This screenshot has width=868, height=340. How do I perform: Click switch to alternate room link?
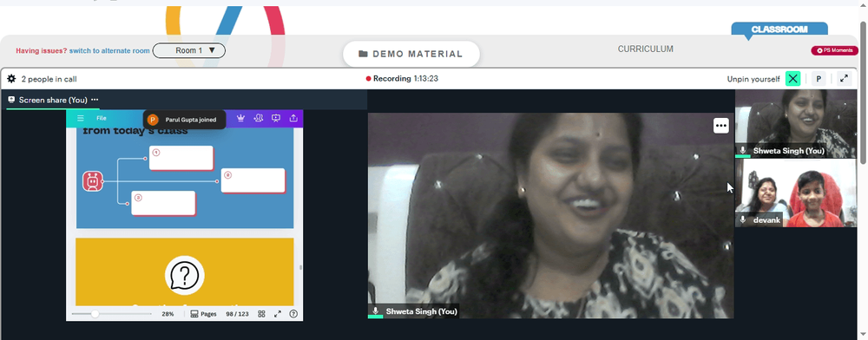click(x=109, y=51)
